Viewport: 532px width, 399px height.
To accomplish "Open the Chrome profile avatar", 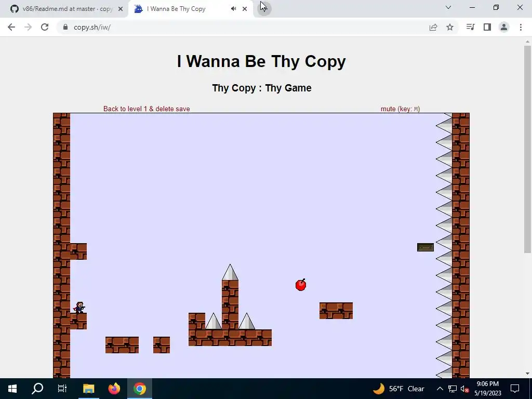I will (x=504, y=27).
